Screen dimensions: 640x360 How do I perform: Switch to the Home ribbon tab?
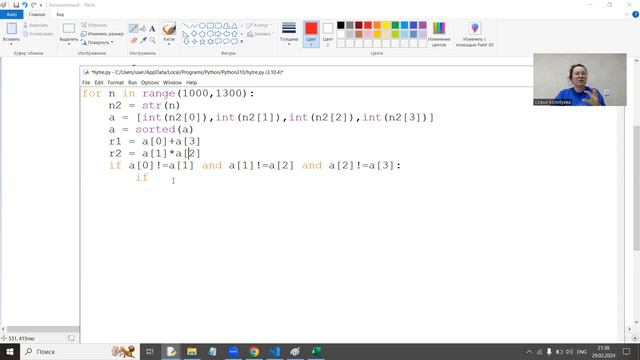pyautogui.click(x=37, y=14)
